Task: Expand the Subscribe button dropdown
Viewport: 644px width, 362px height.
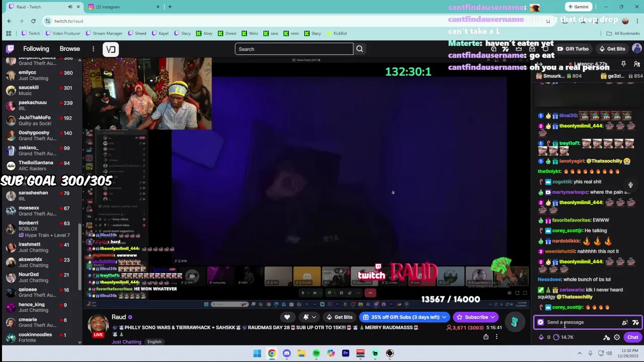Action: [493, 317]
